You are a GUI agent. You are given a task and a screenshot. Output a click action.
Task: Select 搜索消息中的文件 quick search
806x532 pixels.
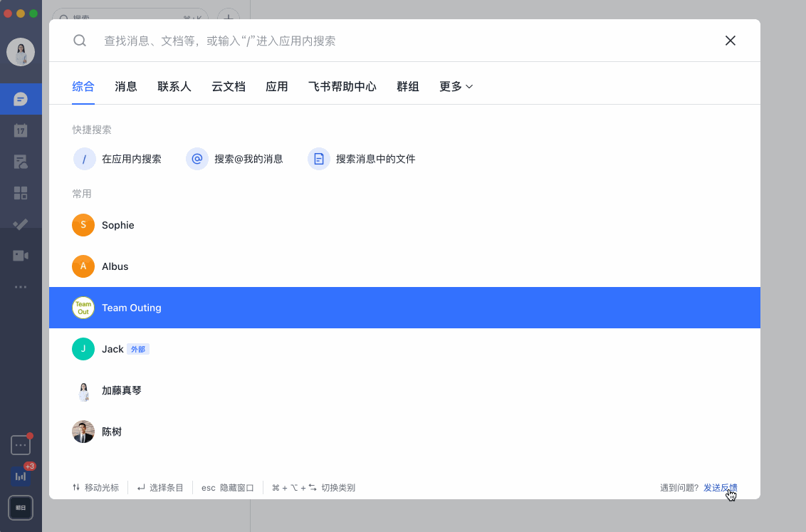376,159
